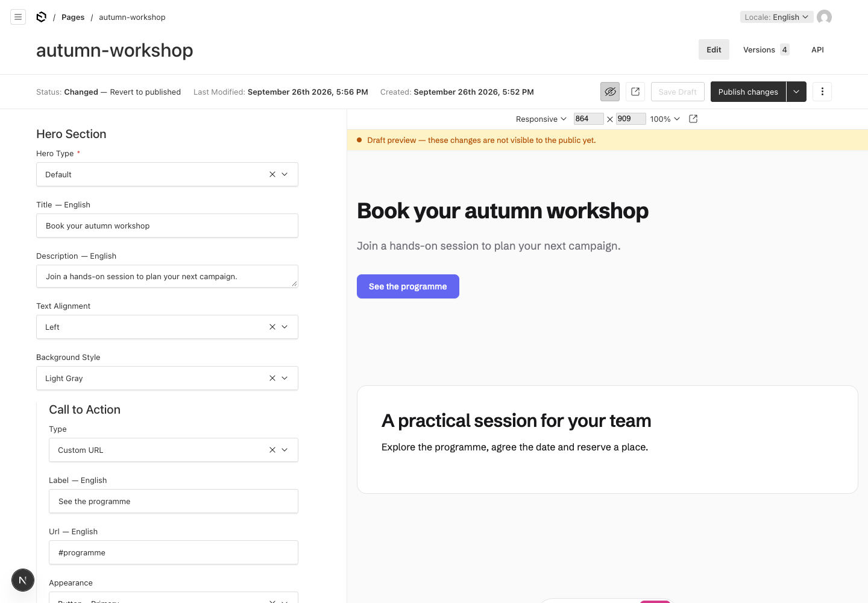Open the Locale English selector
This screenshot has height=603, width=868.
tap(776, 17)
